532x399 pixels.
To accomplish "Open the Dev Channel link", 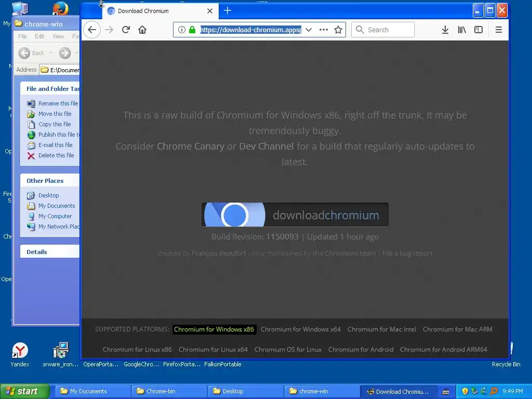I will (267, 146).
